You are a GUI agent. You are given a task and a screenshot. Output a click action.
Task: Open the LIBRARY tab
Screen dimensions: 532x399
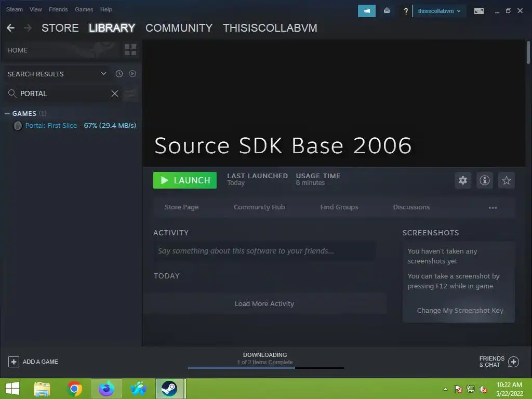[112, 28]
